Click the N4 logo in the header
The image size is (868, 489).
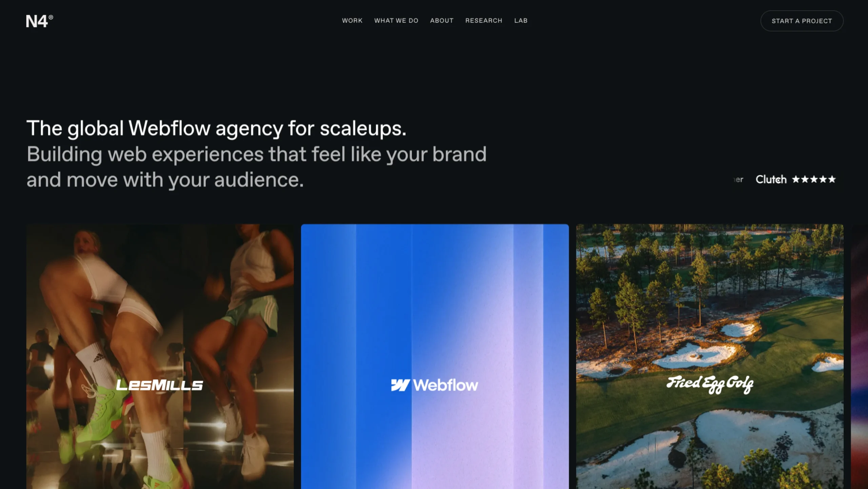pyautogui.click(x=40, y=21)
